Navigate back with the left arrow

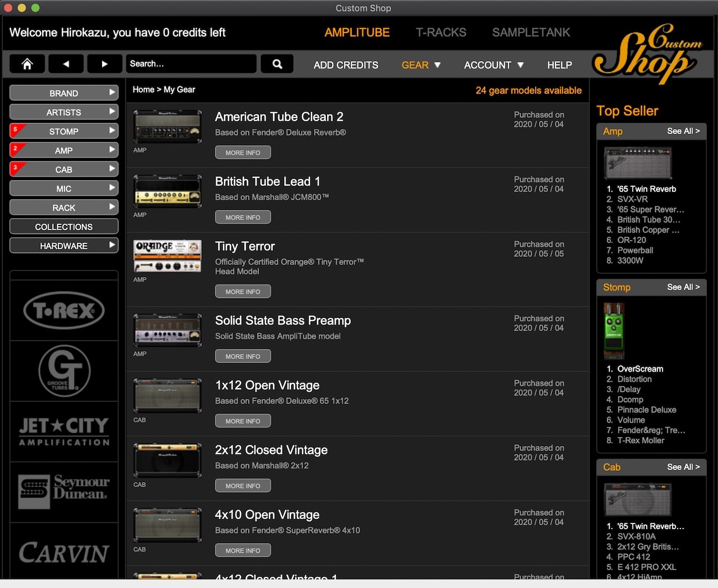tap(66, 64)
